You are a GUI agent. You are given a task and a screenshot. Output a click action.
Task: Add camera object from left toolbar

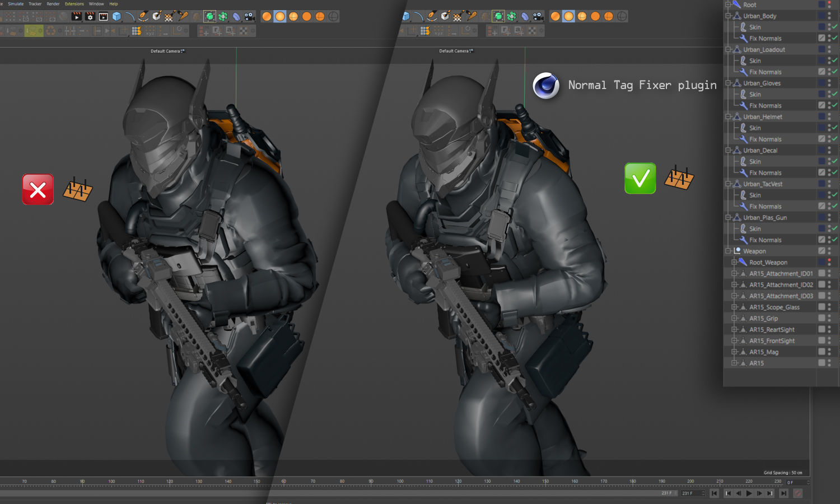point(250,17)
